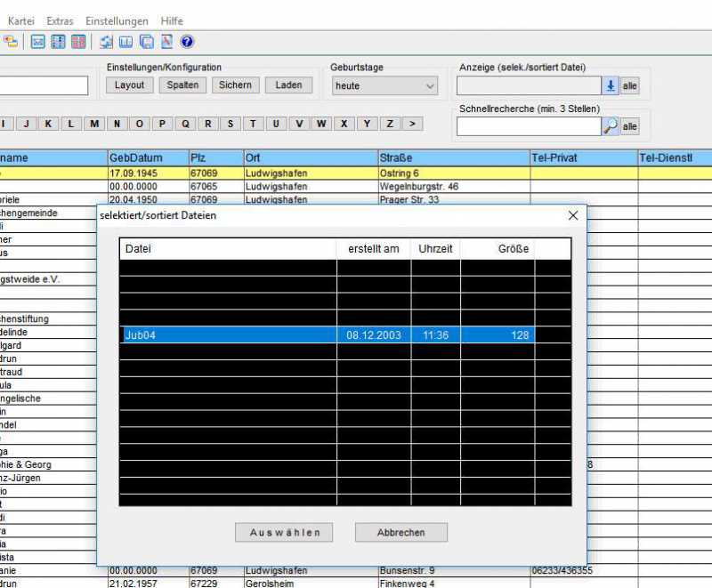Click the blue download arrow beside Anzeige
The width and height of the screenshot is (712, 588).
click(611, 86)
